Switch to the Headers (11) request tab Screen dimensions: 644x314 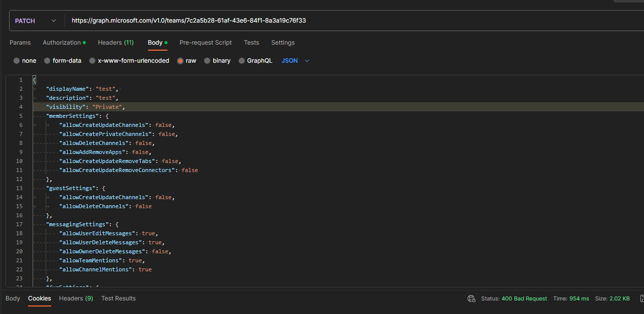coord(115,43)
